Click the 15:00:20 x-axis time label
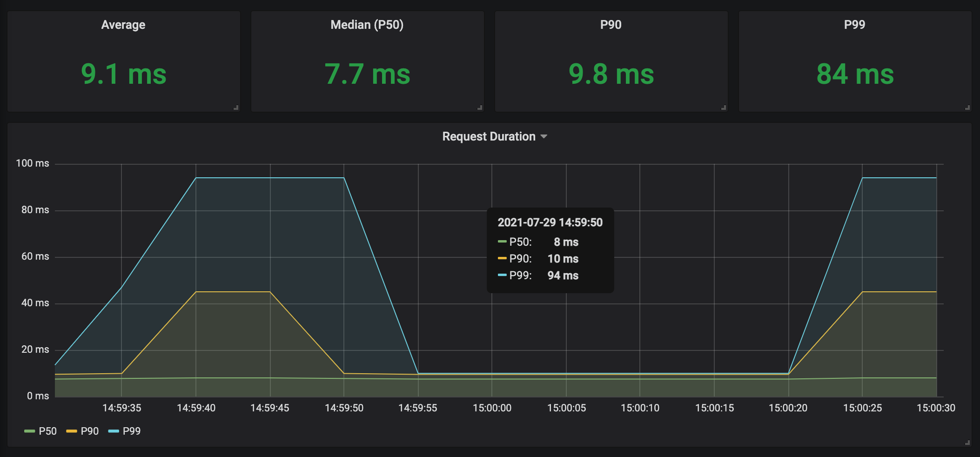The image size is (980, 457). click(x=788, y=408)
